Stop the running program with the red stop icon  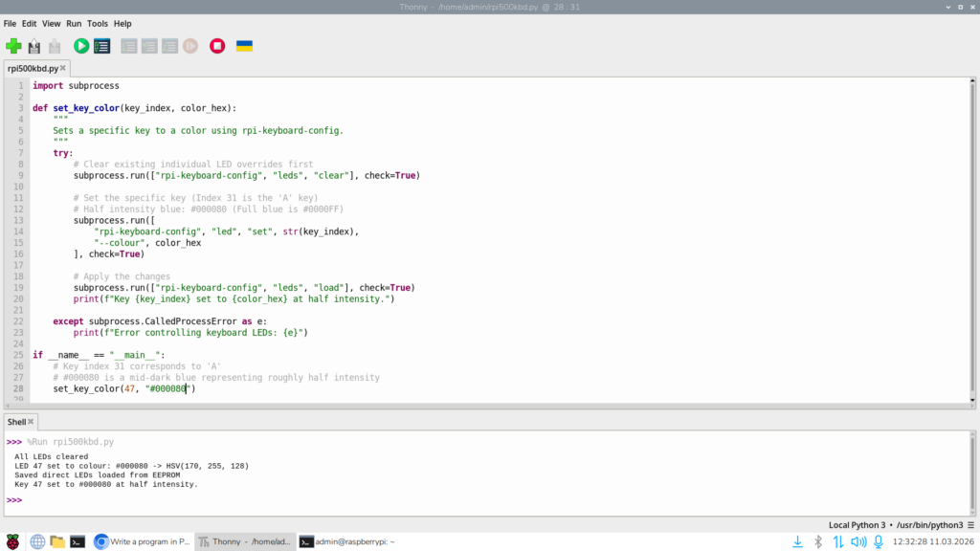click(x=217, y=45)
